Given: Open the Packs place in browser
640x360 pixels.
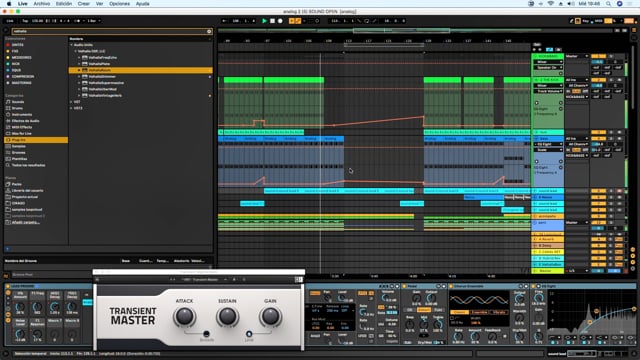Looking at the screenshot, I should pos(16,184).
